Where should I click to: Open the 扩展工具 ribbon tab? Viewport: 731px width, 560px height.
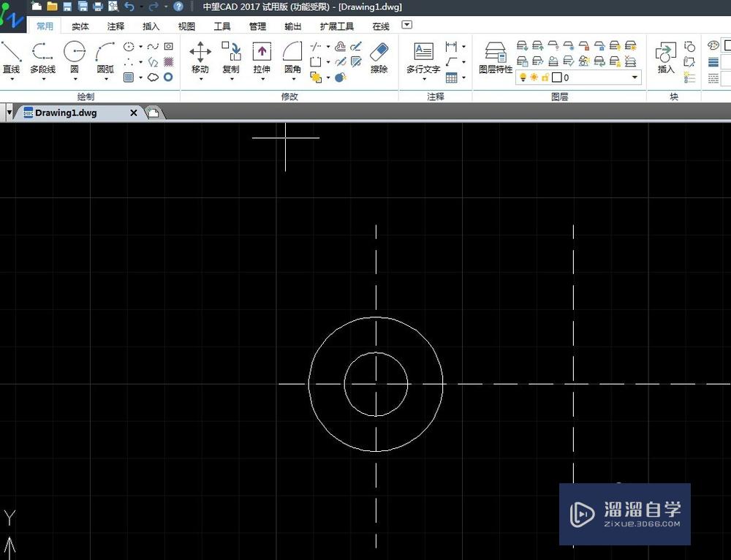[336, 26]
